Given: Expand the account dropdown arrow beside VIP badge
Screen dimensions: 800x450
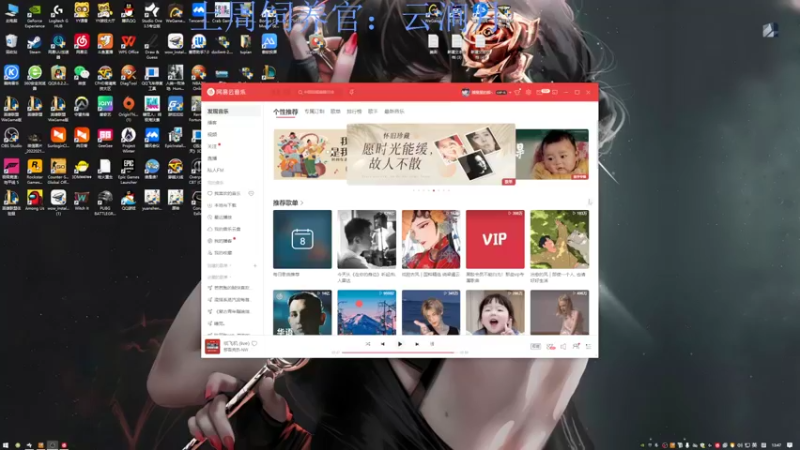Looking at the screenshot, I should click(510, 92).
